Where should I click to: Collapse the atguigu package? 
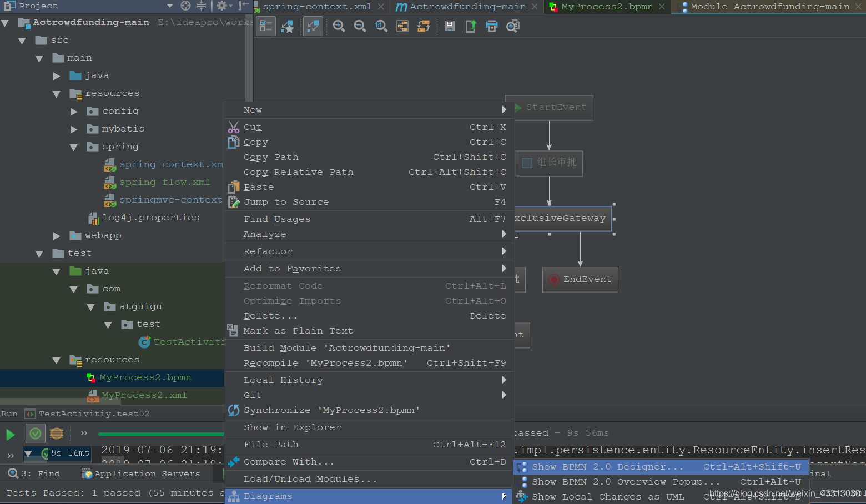click(91, 307)
